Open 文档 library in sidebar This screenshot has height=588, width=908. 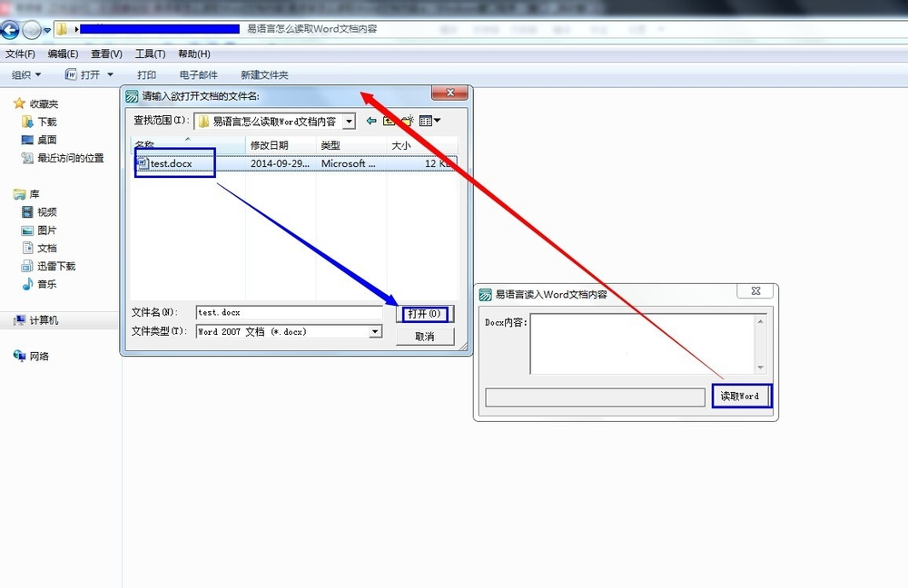click(39, 248)
